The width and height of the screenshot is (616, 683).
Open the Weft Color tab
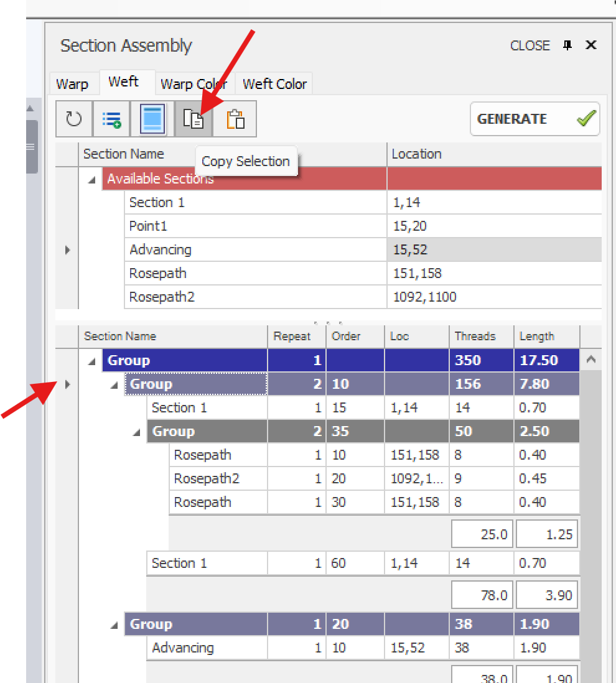(274, 84)
